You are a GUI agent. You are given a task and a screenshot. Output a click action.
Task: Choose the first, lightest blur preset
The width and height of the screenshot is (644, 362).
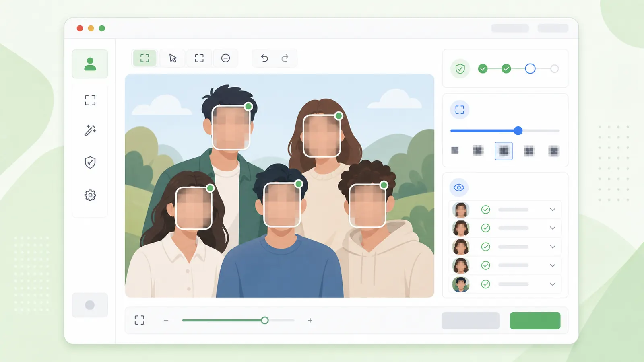(x=455, y=150)
